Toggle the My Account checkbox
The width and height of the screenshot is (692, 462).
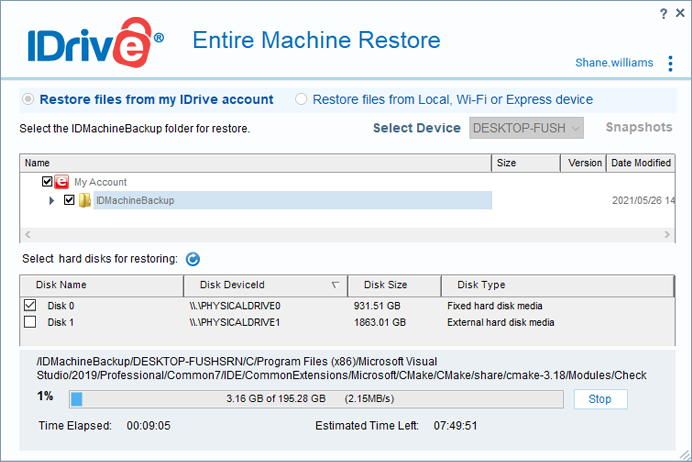pyautogui.click(x=47, y=181)
